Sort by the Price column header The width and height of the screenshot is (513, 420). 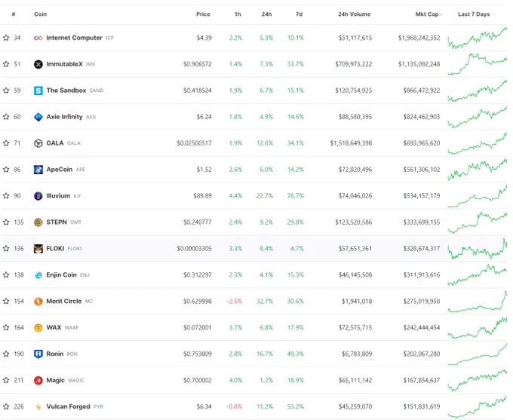point(203,14)
